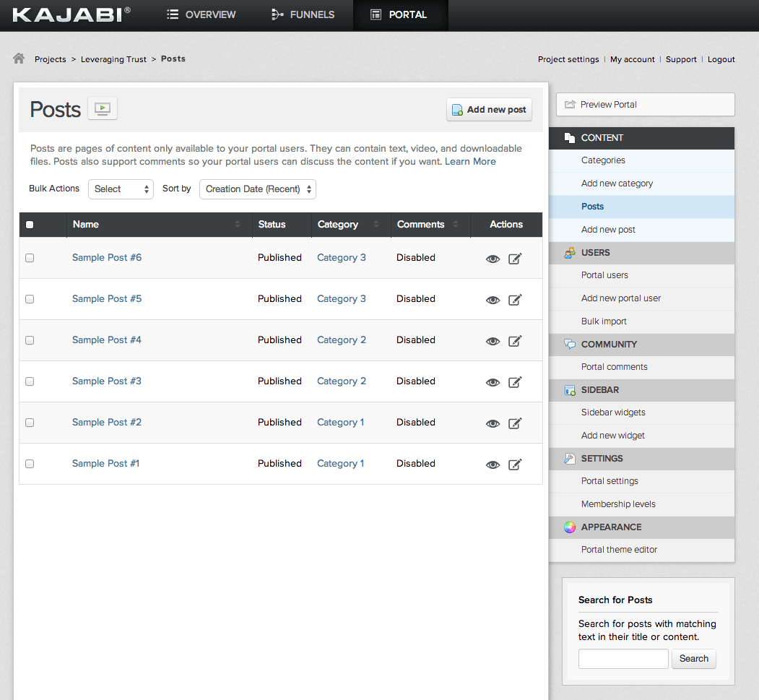
Task: Tick the checkbox for Sample Post #6
Action: pyautogui.click(x=30, y=258)
